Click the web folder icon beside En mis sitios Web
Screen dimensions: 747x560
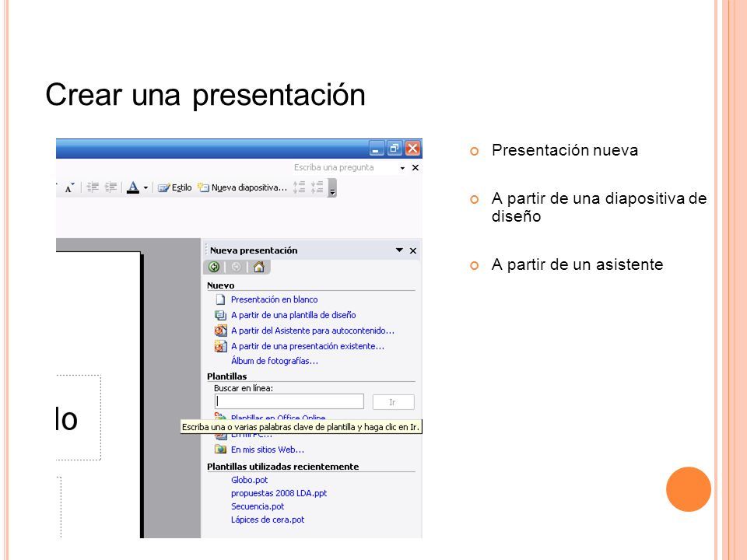click(x=220, y=449)
